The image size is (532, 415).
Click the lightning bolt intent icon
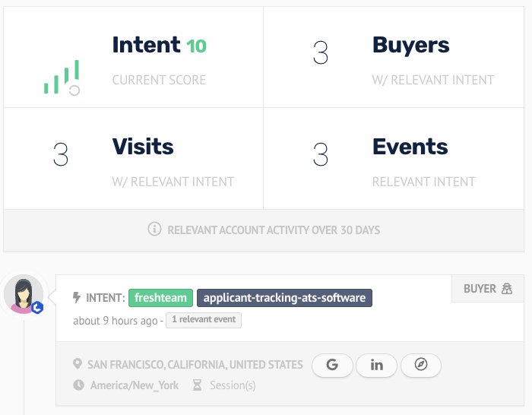[x=77, y=298]
